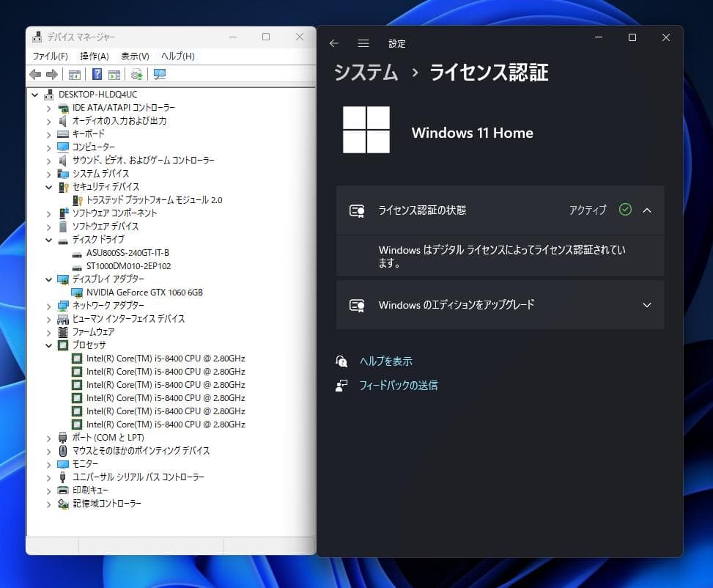The width and height of the screenshot is (713, 588).
Task: Click the Help icon in Device Manager toolbar
Action: pos(96,73)
